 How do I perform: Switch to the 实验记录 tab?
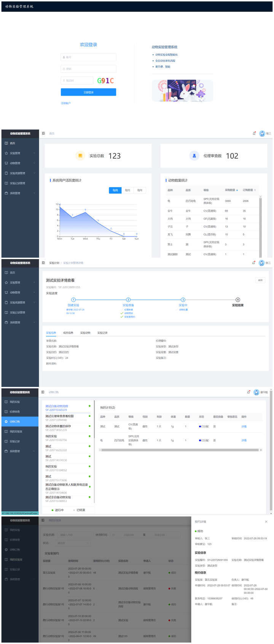pyautogui.click(x=102, y=333)
